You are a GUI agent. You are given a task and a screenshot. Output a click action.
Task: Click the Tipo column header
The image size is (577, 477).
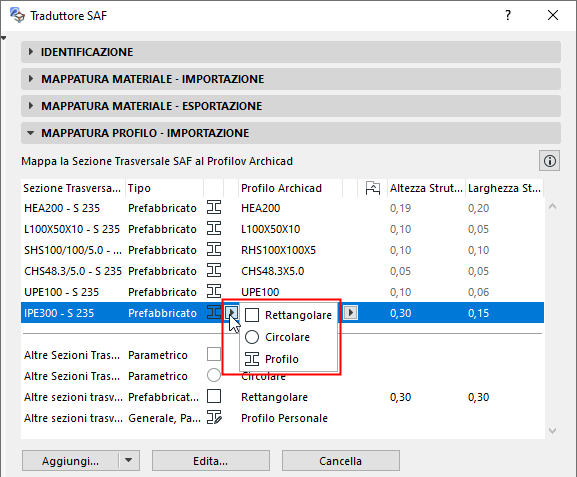coord(164,188)
